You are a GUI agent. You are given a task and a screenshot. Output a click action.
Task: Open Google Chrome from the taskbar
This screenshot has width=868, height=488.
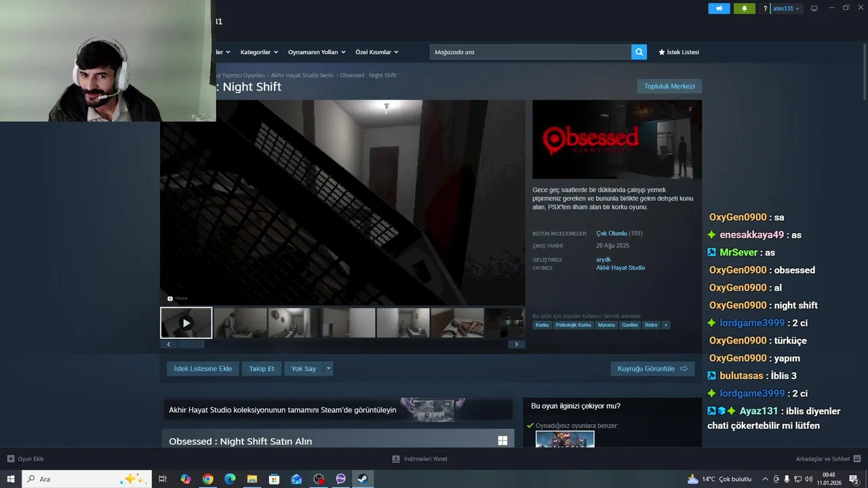tap(208, 479)
